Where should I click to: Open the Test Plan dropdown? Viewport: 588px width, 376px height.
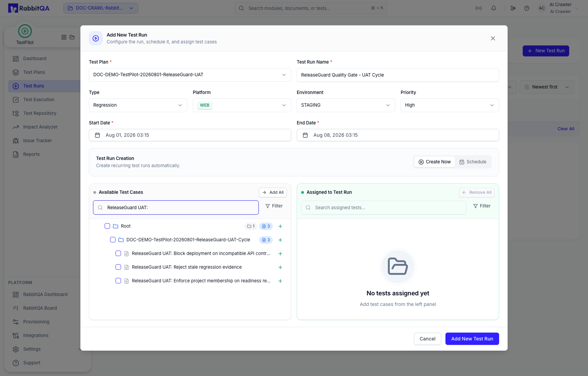coord(190,75)
